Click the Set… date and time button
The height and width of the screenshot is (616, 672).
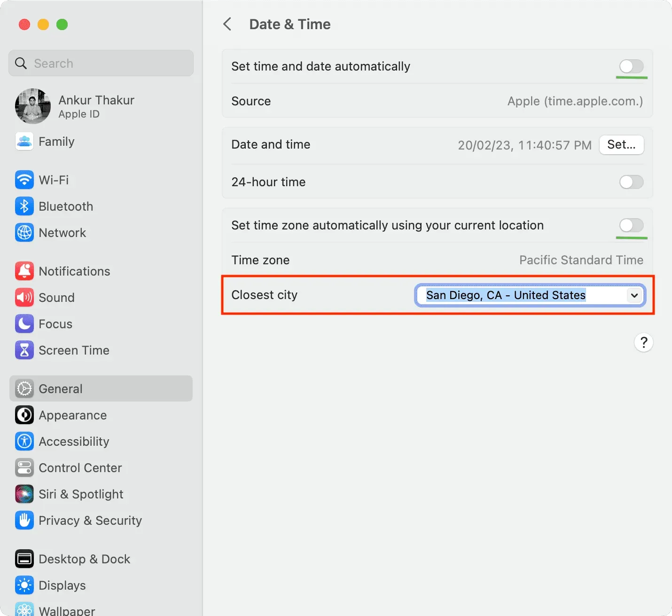pos(621,145)
